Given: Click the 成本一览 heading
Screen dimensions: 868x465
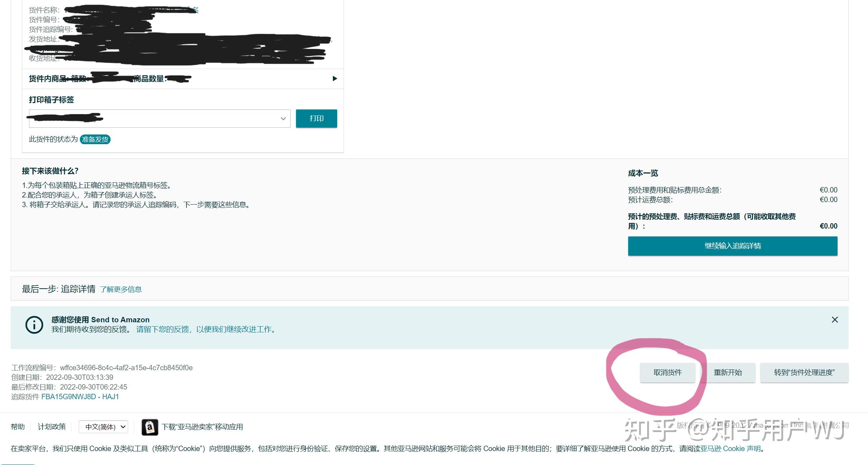Looking at the screenshot, I should (643, 173).
